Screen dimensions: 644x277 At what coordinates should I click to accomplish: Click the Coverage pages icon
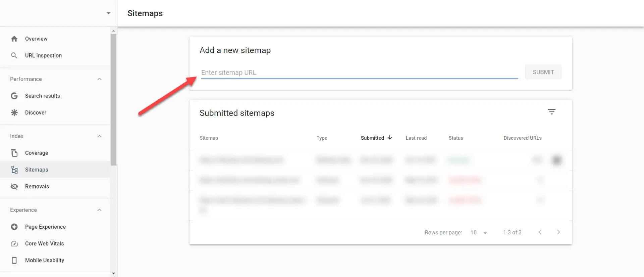14,153
